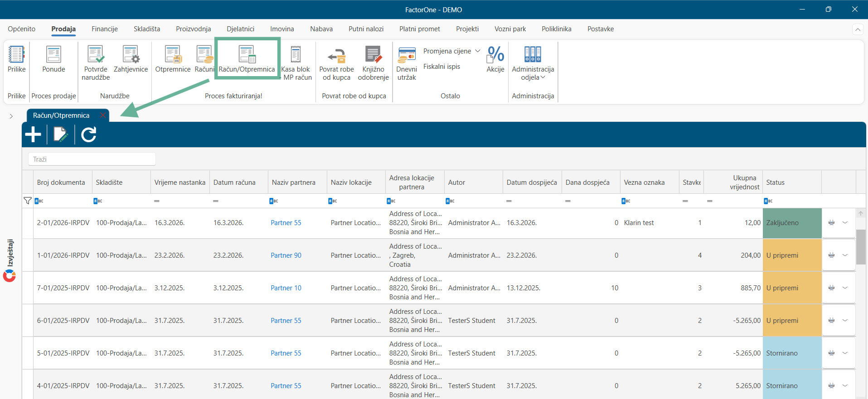
Task: Open Partner 55 link in row 2-01/2026-IRPDV
Action: coord(286,223)
